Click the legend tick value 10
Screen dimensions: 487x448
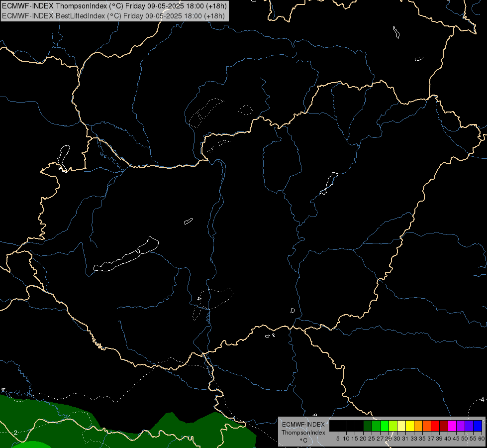346,439
